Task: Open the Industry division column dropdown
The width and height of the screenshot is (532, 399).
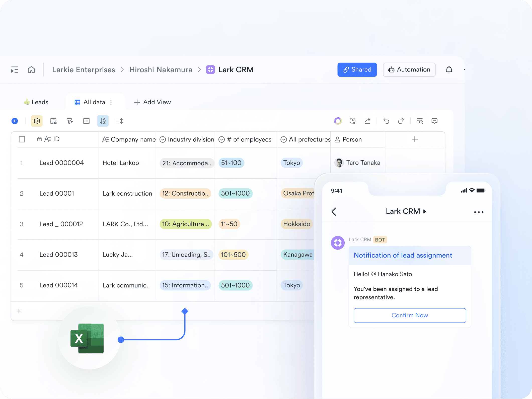Action: click(163, 139)
